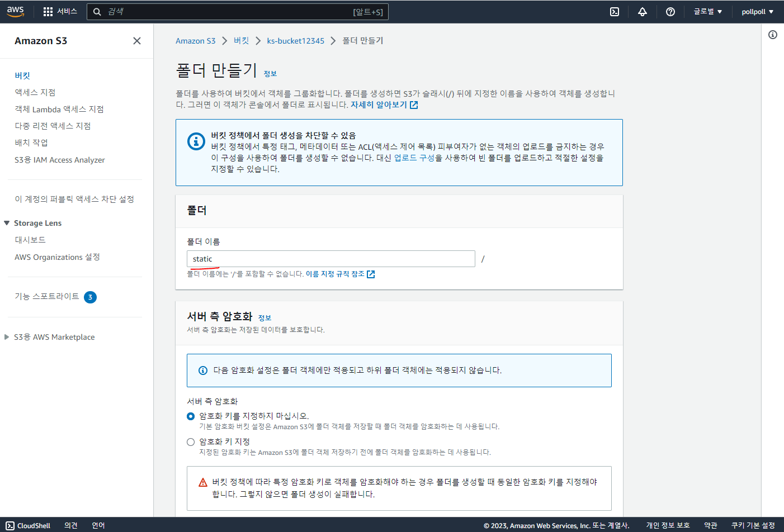Click 서비스 label in top navigation
The image size is (784, 532).
(67, 12)
